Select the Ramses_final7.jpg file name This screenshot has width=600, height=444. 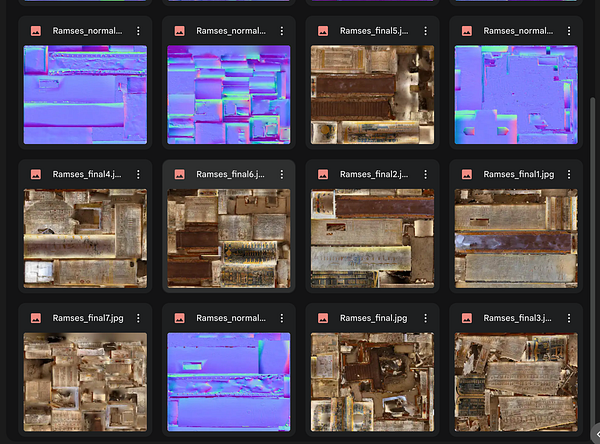coord(88,318)
